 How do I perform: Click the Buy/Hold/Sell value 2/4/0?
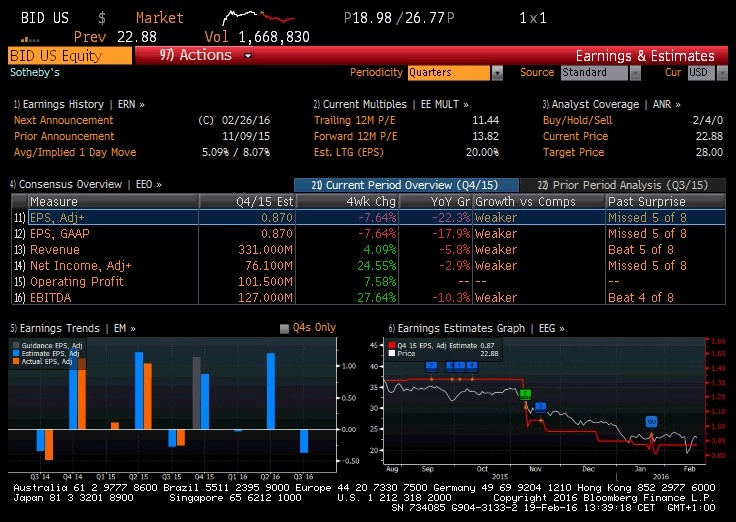point(708,120)
